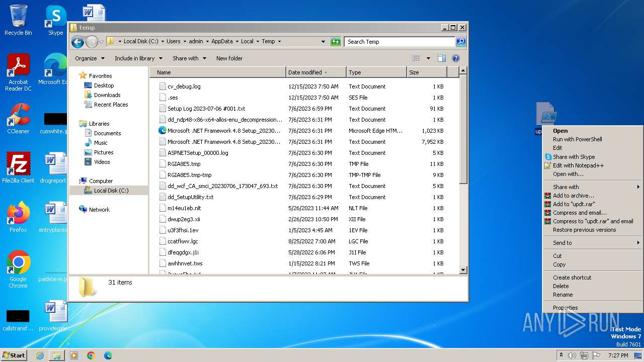Open Chrome from the taskbar
This screenshot has width=644, height=362.
91,355
